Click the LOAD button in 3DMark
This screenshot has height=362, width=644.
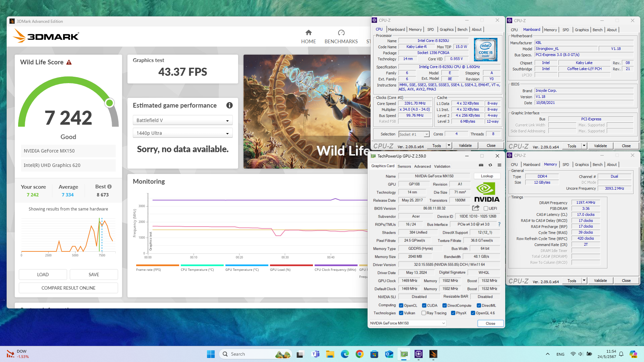[x=43, y=275]
